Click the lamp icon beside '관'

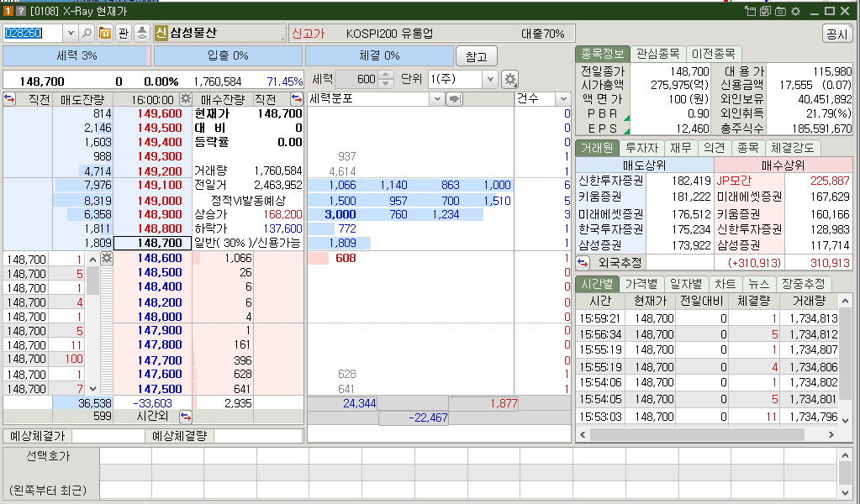coord(141,34)
